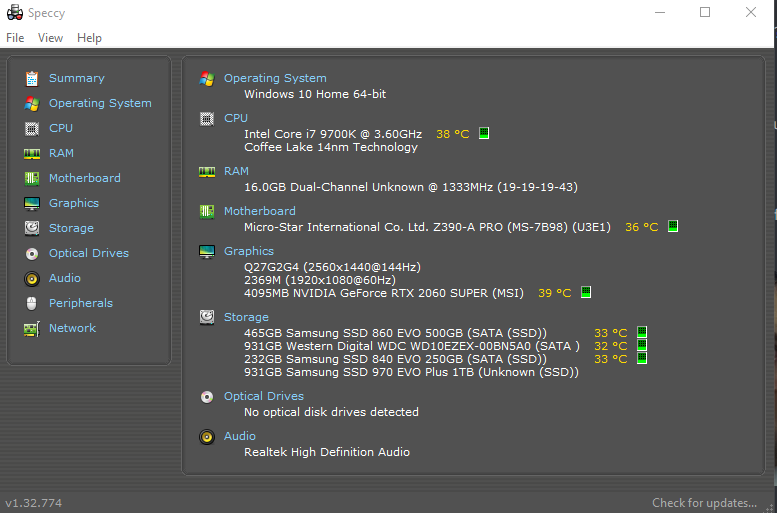The height and width of the screenshot is (513, 777).
Task: Click the Samsung SSD 970 EVO Plus entry
Action: [x=411, y=372]
